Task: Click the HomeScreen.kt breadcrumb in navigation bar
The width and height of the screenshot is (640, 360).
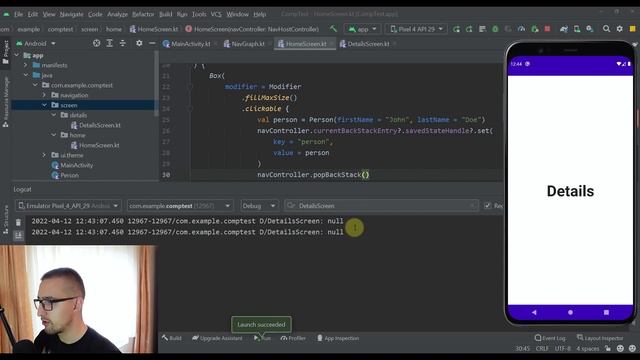Action: [154, 29]
